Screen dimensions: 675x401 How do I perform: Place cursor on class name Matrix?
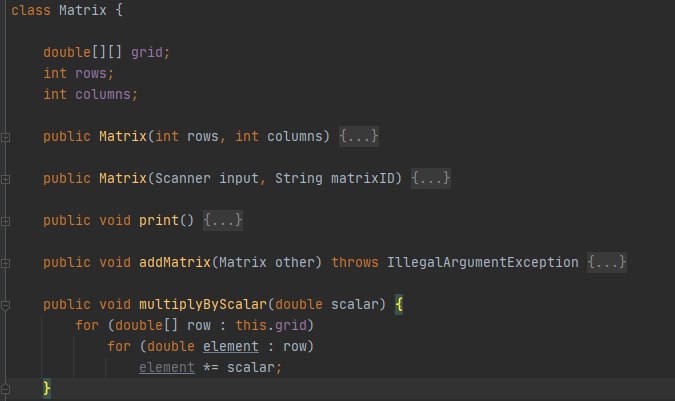tap(83, 10)
